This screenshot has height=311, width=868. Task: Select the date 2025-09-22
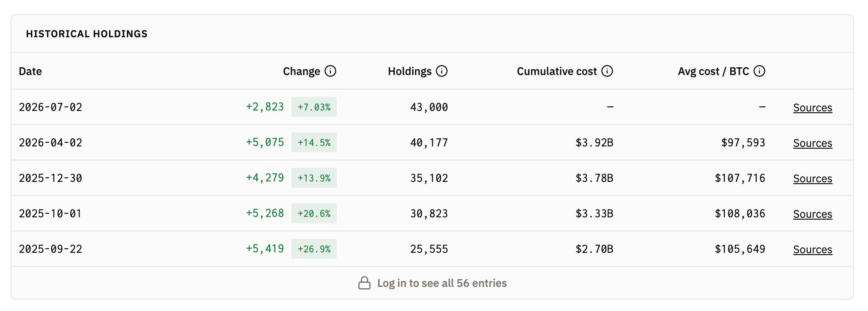coord(50,249)
